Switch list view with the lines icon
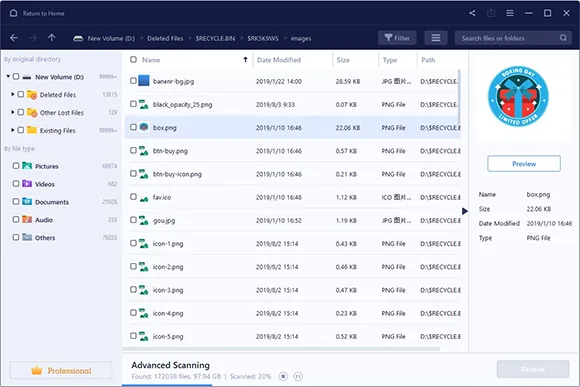Viewport: 580px width, 387px height. tap(436, 38)
